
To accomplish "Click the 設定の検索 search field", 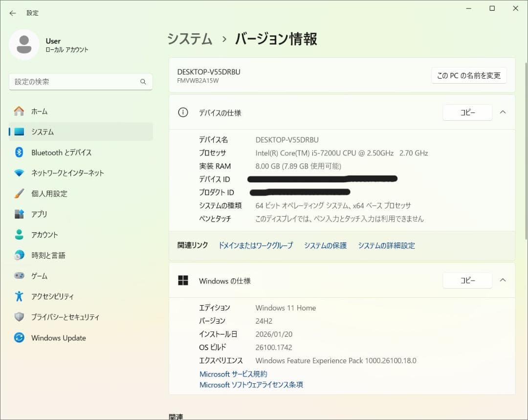I will (x=81, y=82).
